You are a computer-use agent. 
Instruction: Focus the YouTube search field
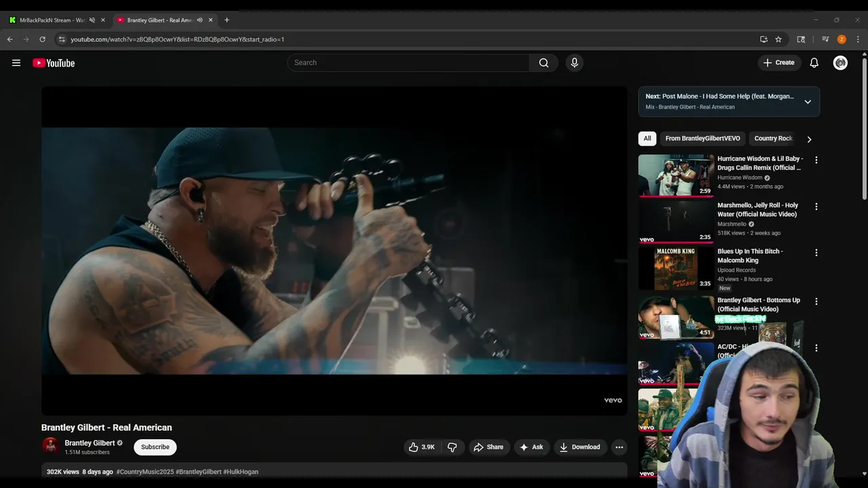tap(409, 63)
